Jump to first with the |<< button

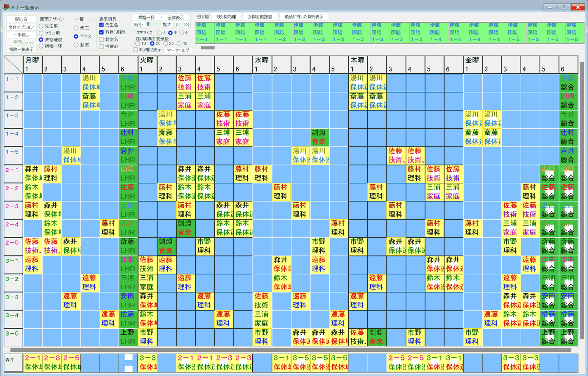click(178, 25)
